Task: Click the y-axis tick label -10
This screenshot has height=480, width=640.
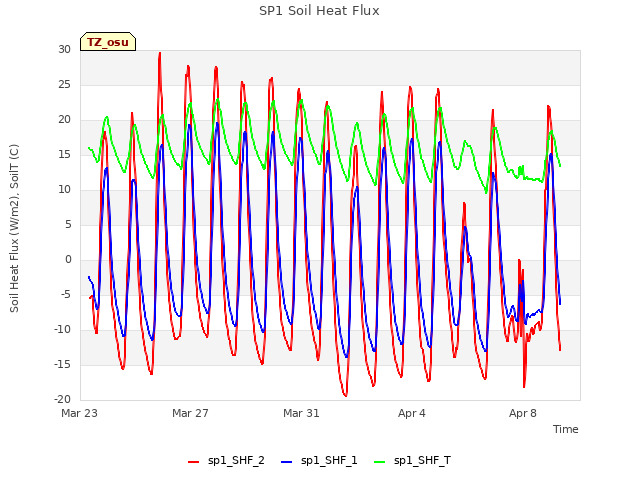Action: (62, 329)
